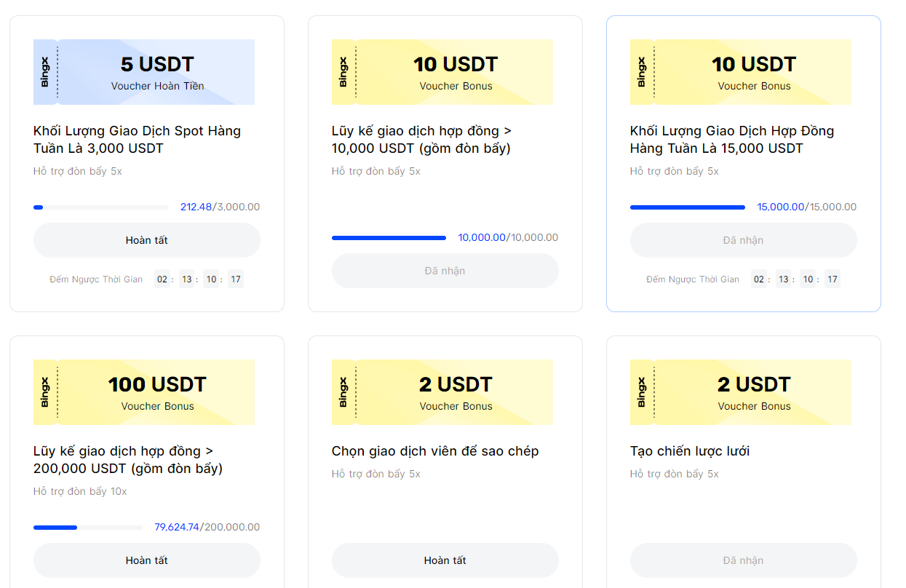Click Đã nhận on the 15,000 USDT weekly task
Image resolution: width=906 pixels, height=588 pixels.
(743, 240)
